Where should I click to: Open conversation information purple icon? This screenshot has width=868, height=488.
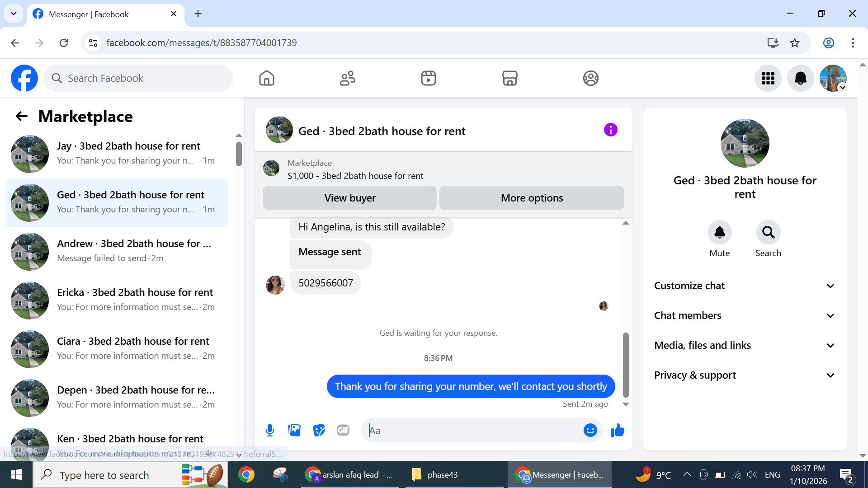coord(610,130)
